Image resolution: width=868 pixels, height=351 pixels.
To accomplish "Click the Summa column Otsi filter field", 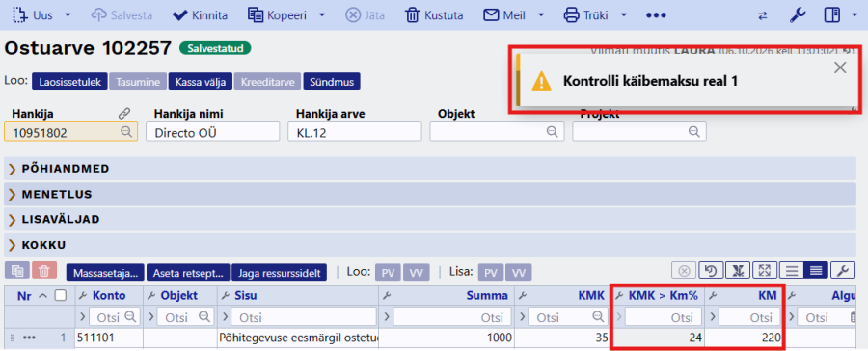I will [x=453, y=317].
